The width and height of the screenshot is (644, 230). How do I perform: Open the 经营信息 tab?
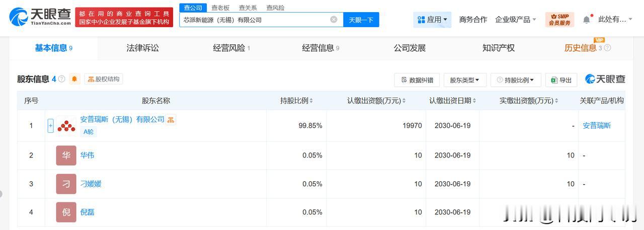pos(320,48)
